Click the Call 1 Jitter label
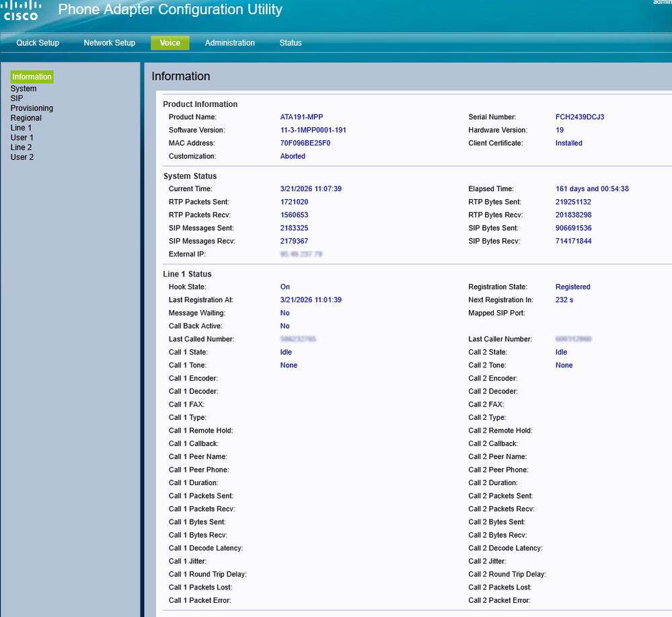This screenshot has width=672, height=617. (x=187, y=561)
